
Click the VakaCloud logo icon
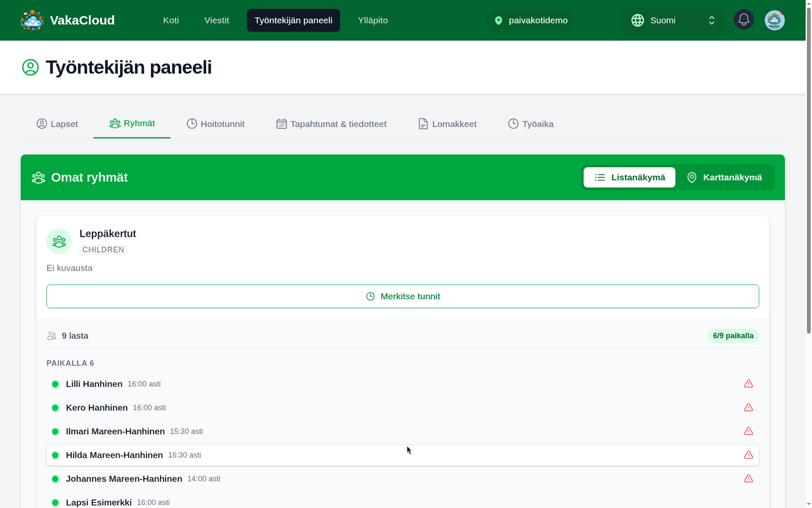[x=32, y=20]
